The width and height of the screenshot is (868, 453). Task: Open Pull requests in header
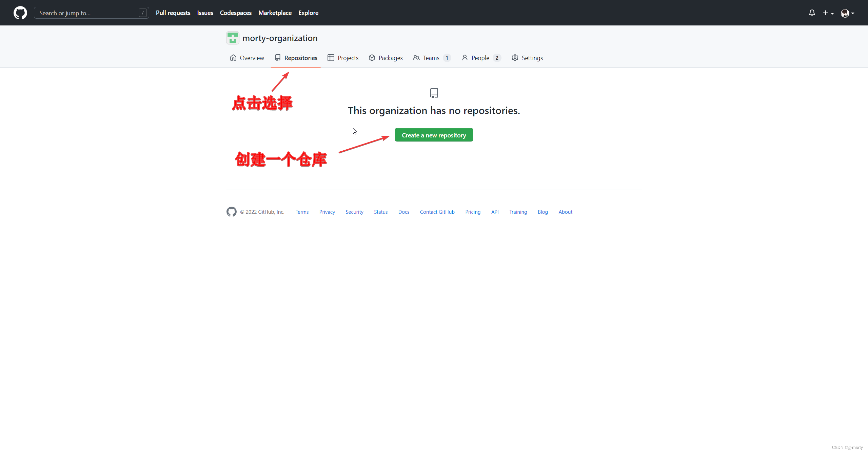173,13
